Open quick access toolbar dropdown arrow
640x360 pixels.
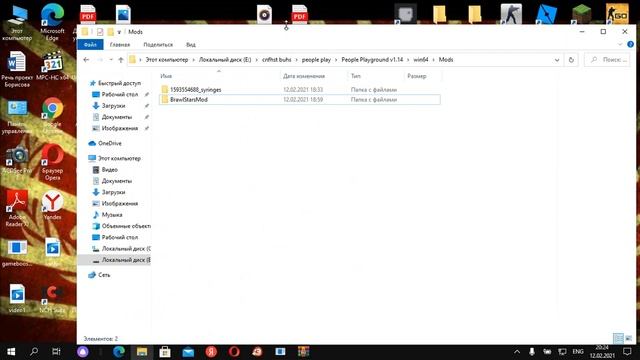pyautogui.click(x=119, y=32)
